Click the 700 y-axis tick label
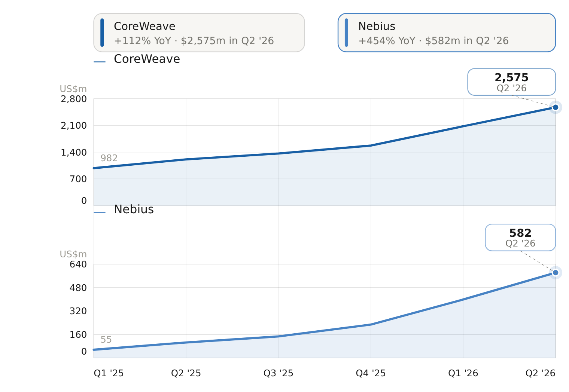Viewport: 569px width, 392px height. (x=78, y=179)
